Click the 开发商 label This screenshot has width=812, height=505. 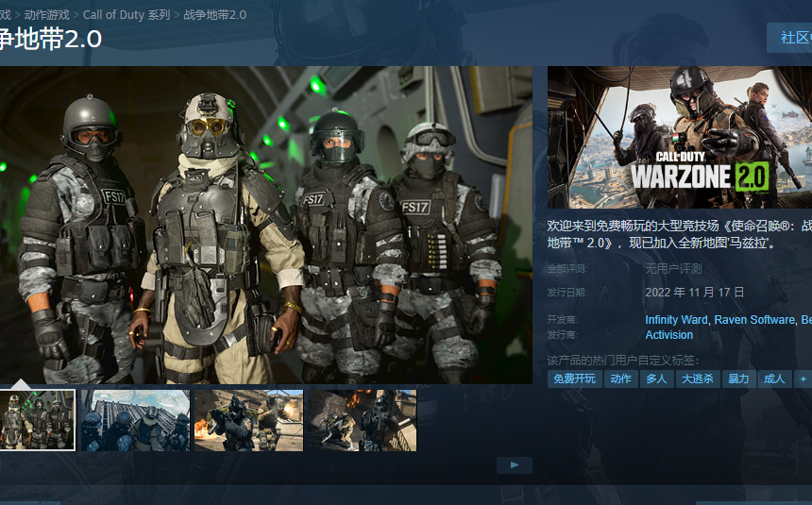tap(562, 320)
